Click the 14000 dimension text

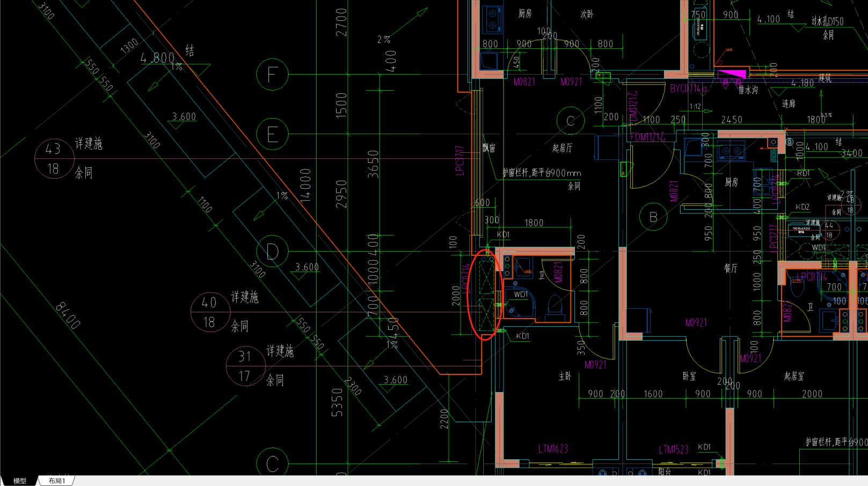(305, 185)
